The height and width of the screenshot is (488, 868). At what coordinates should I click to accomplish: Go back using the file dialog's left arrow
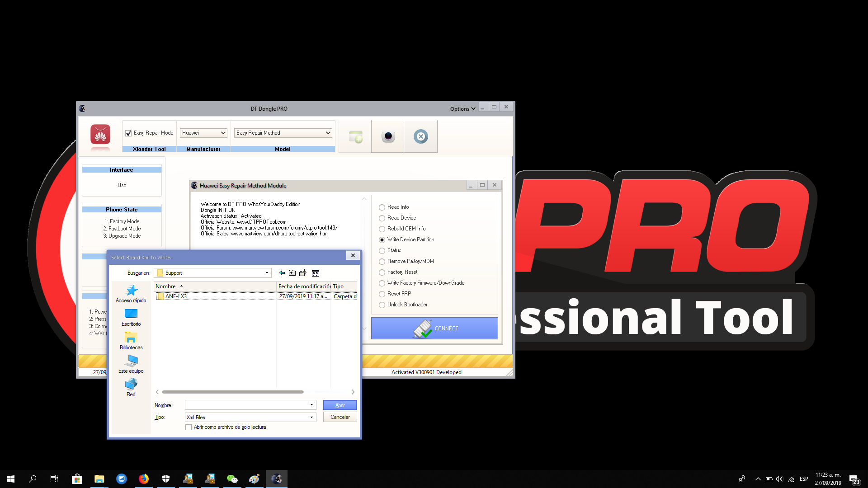[282, 273]
